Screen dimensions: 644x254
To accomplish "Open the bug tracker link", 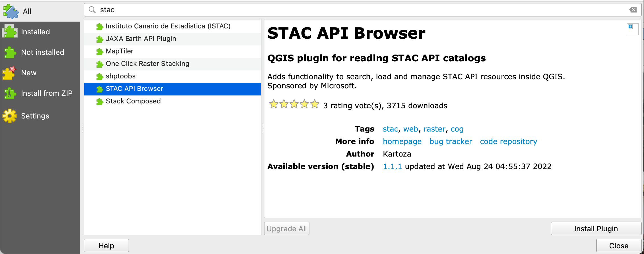I will click(x=451, y=142).
